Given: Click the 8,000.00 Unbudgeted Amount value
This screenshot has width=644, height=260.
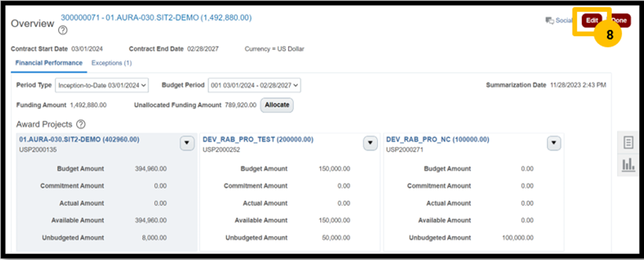Looking at the screenshot, I should 154,238.
